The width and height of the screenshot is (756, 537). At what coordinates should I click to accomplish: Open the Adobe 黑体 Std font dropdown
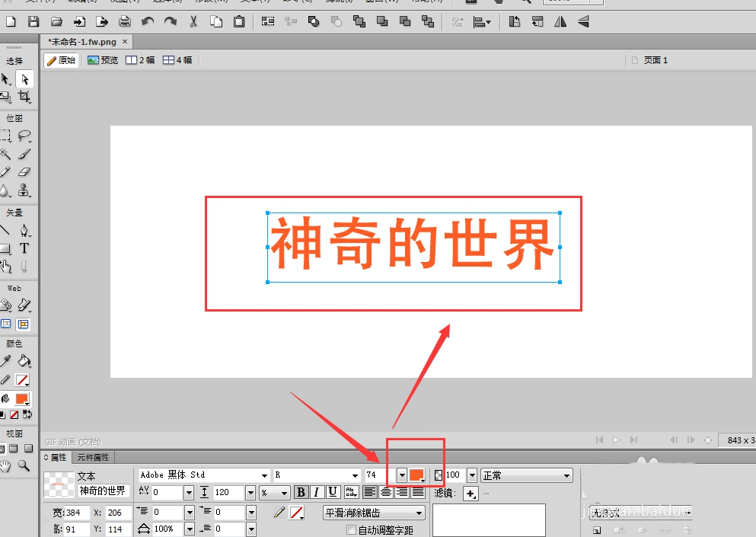pyautogui.click(x=266, y=475)
